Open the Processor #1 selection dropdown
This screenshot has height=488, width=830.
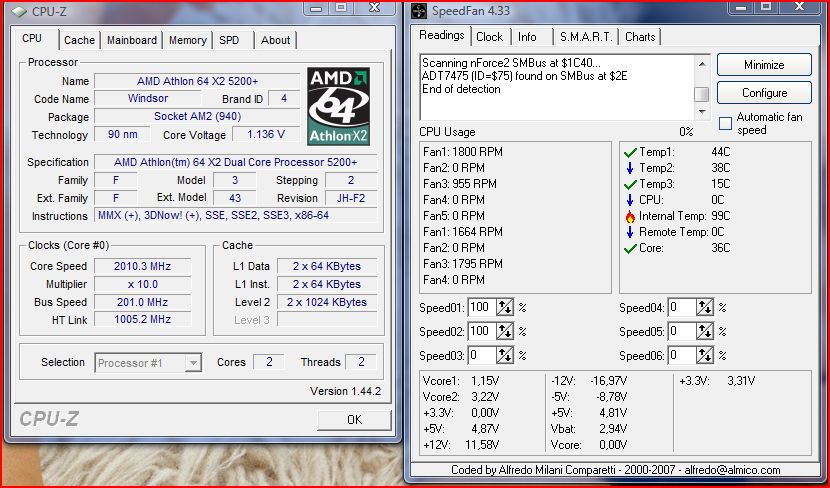[193, 363]
